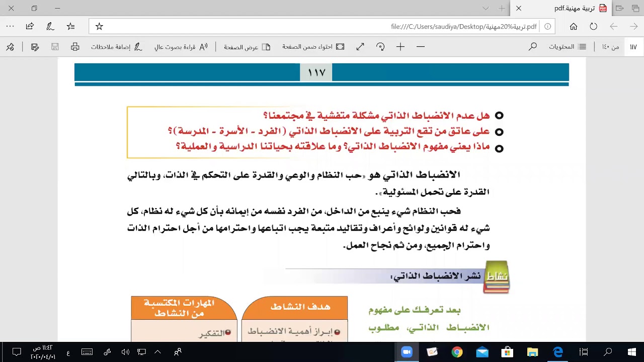Click the address bar file URL

point(463,26)
